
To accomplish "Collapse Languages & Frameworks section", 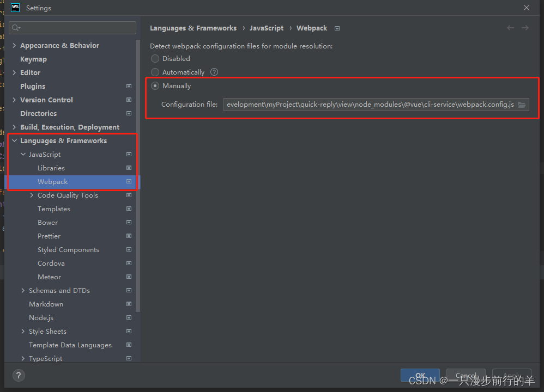I will tap(14, 140).
